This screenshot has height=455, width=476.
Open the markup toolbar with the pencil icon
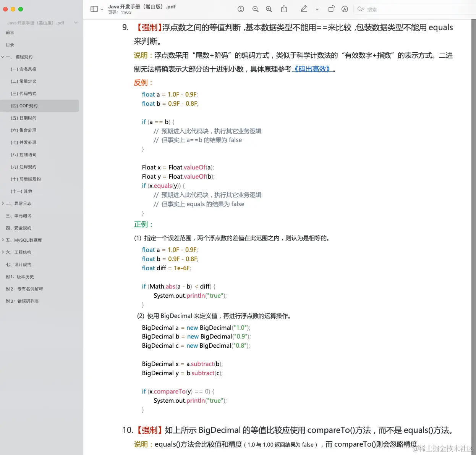tap(304, 9)
